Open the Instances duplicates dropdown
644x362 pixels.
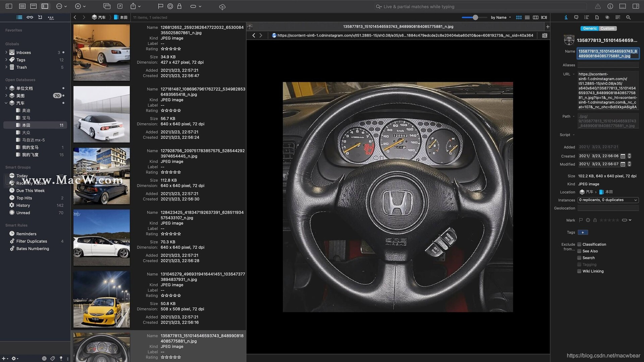tap(608, 200)
